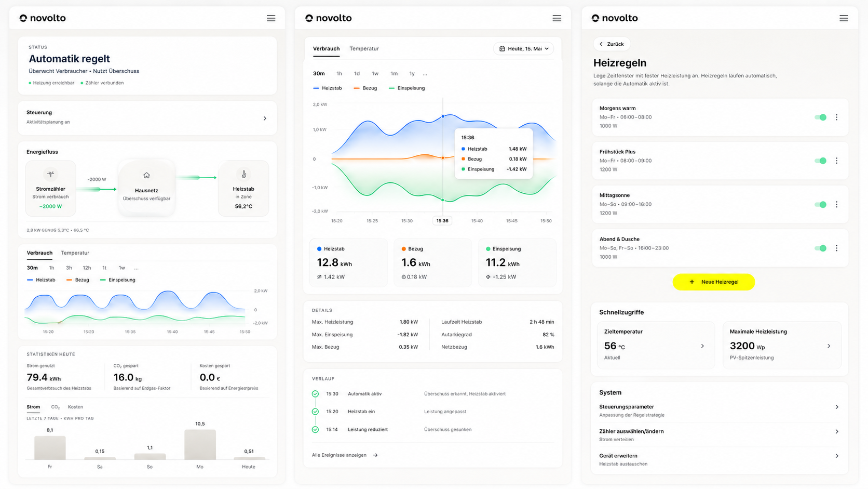Open the Heute, 15. Mai date dropdown
Image resolution: width=868 pixels, height=489 pixels.
point(523,49)
